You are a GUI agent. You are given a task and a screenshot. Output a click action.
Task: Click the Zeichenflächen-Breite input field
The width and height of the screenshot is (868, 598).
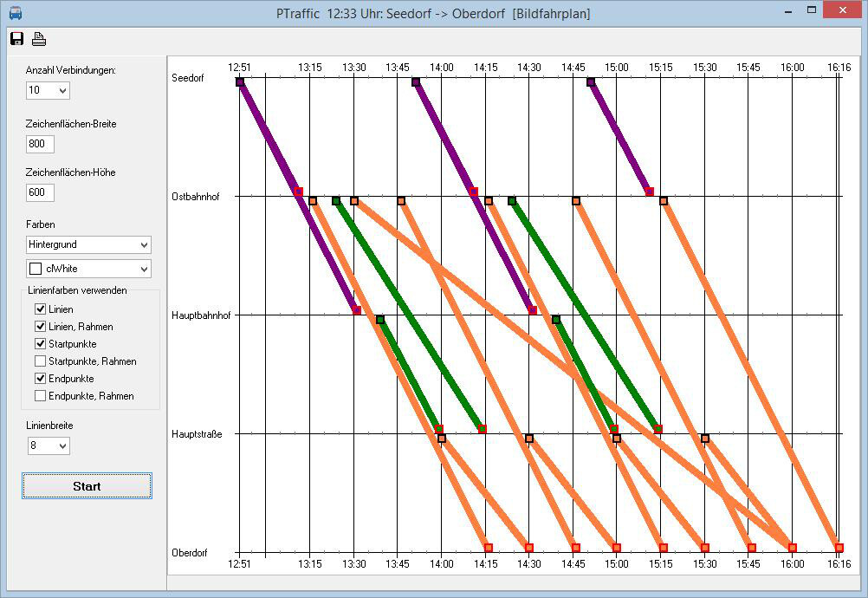coord(40,144)
